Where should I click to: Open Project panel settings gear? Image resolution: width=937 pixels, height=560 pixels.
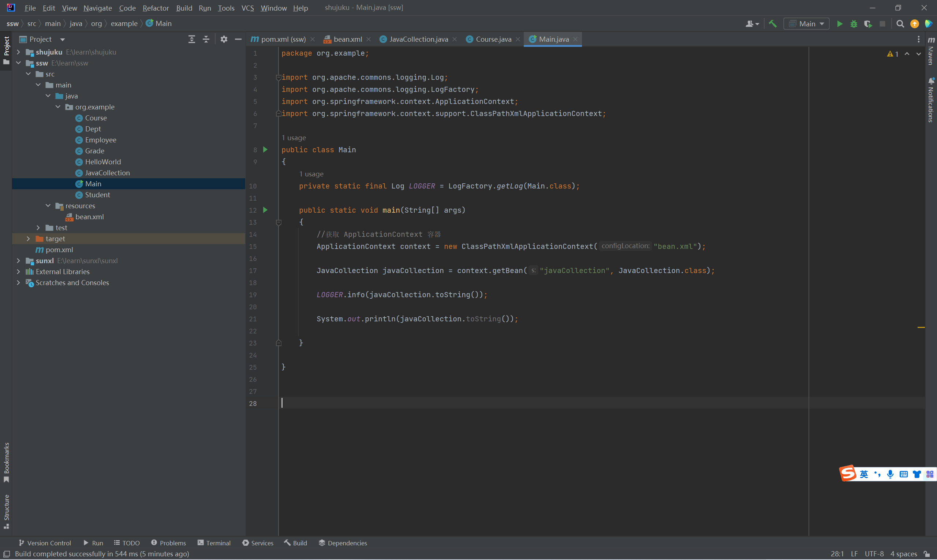pyautogui.click(x=224, y=39)
